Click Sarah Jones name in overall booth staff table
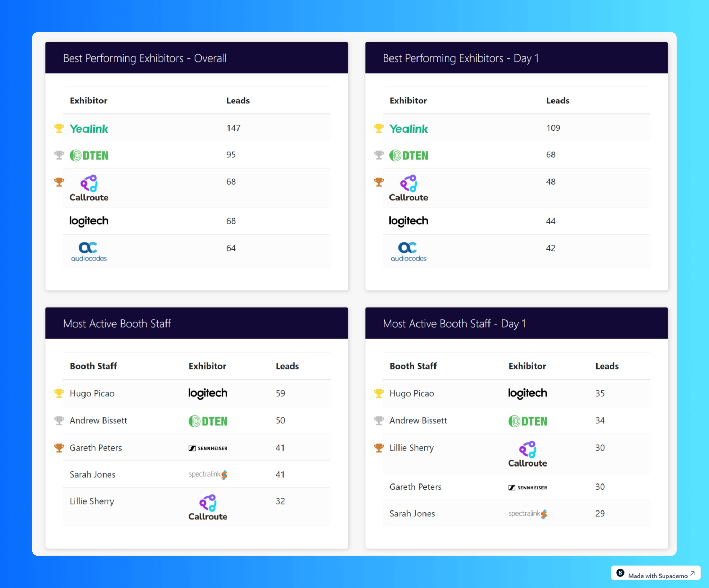Image resolution: width=709 pixels, height=588 pixels. pos(92,474)
